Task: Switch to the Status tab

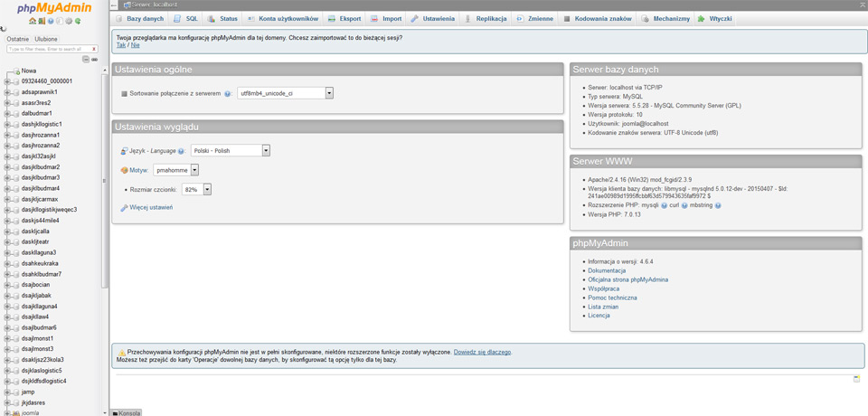Action: (222, 19)
